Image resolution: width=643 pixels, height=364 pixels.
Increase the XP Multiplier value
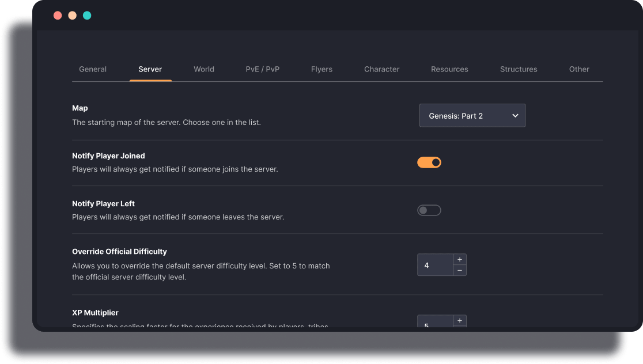[x=460, y=320]
